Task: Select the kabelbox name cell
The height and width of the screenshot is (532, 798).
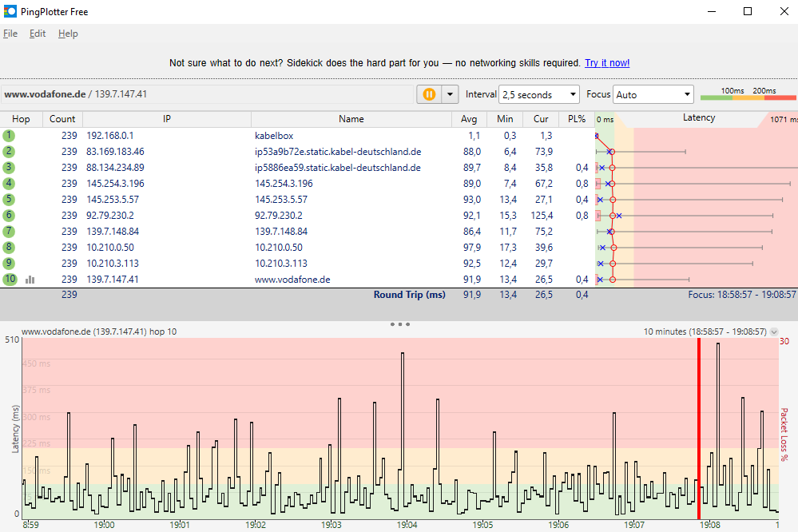Action: tap(274, 136)
